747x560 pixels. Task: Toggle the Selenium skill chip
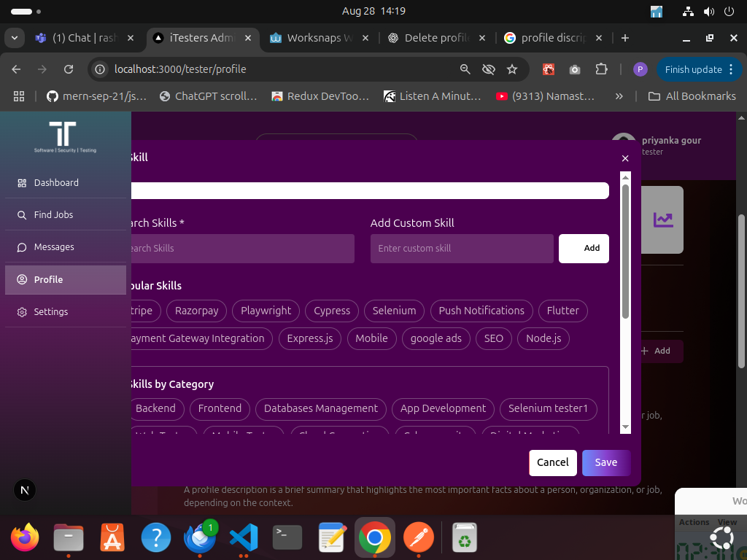394,311
